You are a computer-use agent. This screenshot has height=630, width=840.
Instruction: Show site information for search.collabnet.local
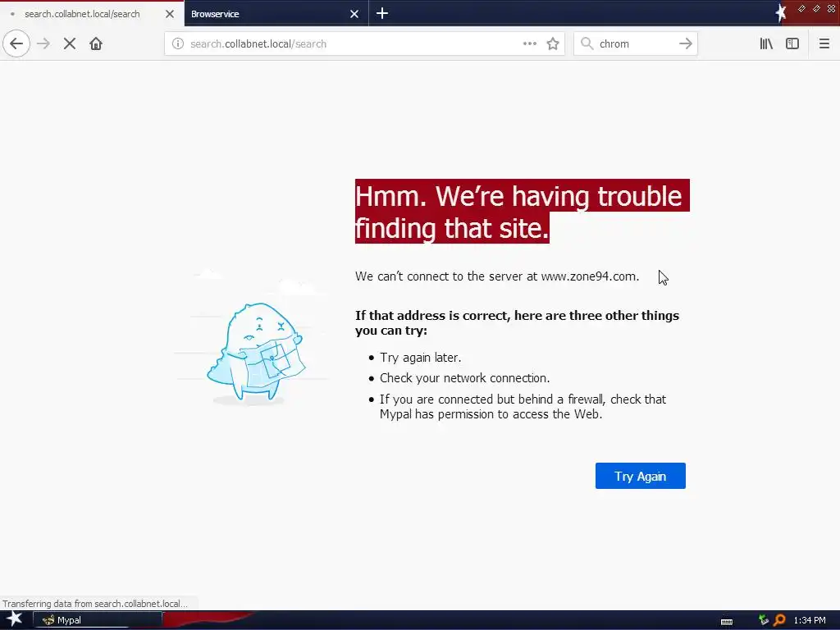click(178, 44)
